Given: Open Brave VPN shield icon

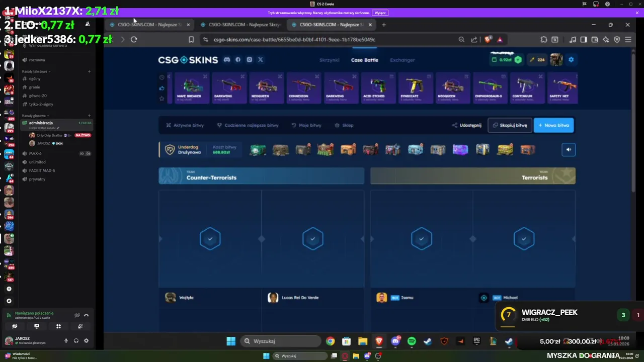Looking at the screenshot, I should (617, 39).
